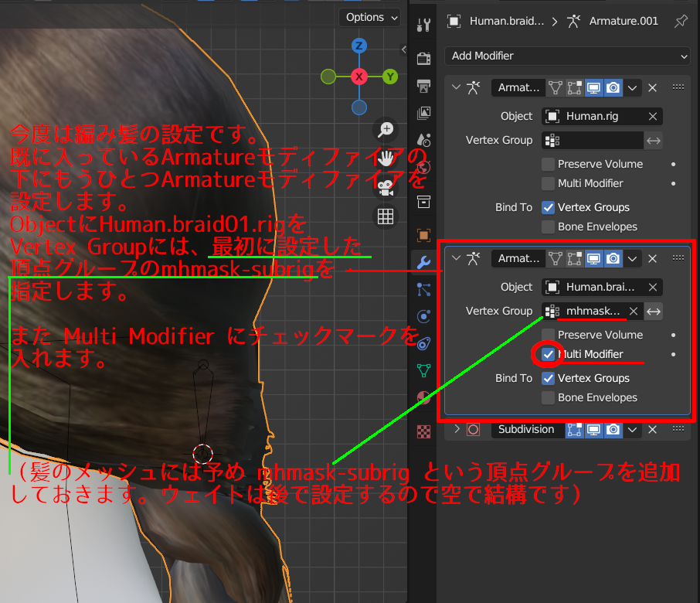The height and width of the screenshot is (603, 700).
Task: Click the Armature.001 breadcrumb at the top
Action: click(623, 21)
